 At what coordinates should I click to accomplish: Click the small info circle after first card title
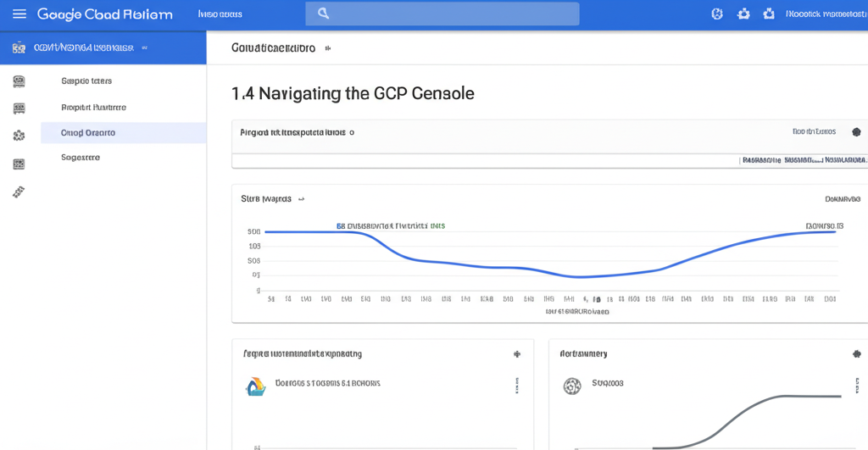coord(352,133)
